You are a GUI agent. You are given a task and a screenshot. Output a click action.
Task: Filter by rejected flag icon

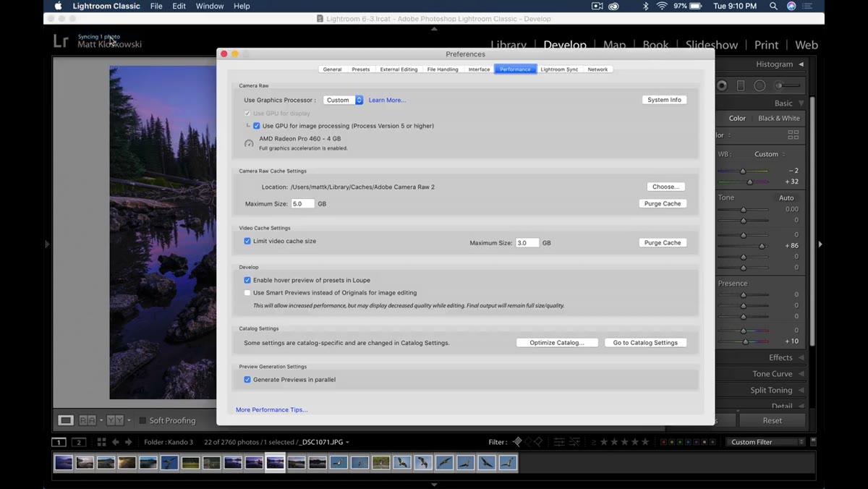click(538, 442)
